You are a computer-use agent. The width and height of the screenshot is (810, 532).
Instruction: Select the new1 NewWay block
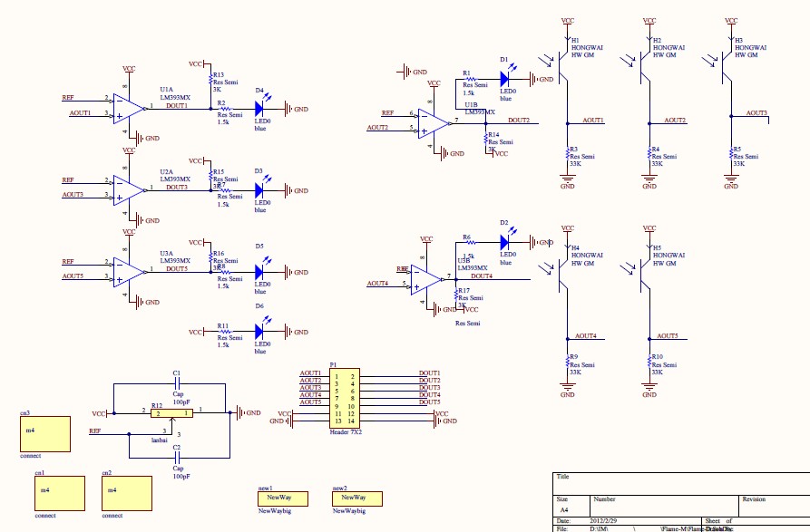(x=283, y=498)
